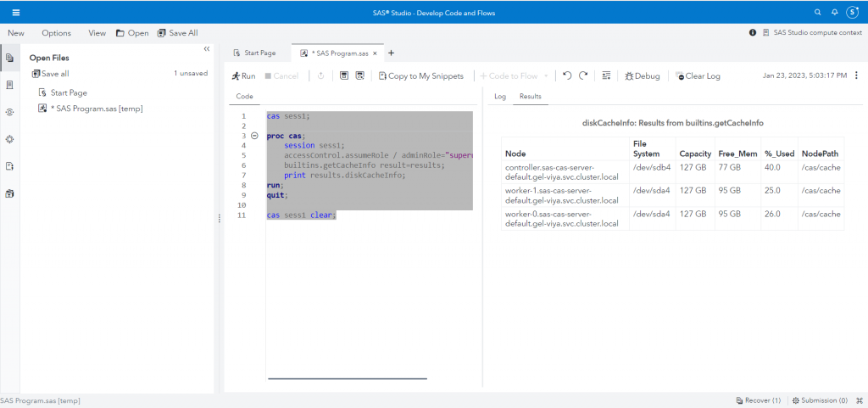Add a new tab with plus button
This screenshot has height=408, width=868.
391,53
